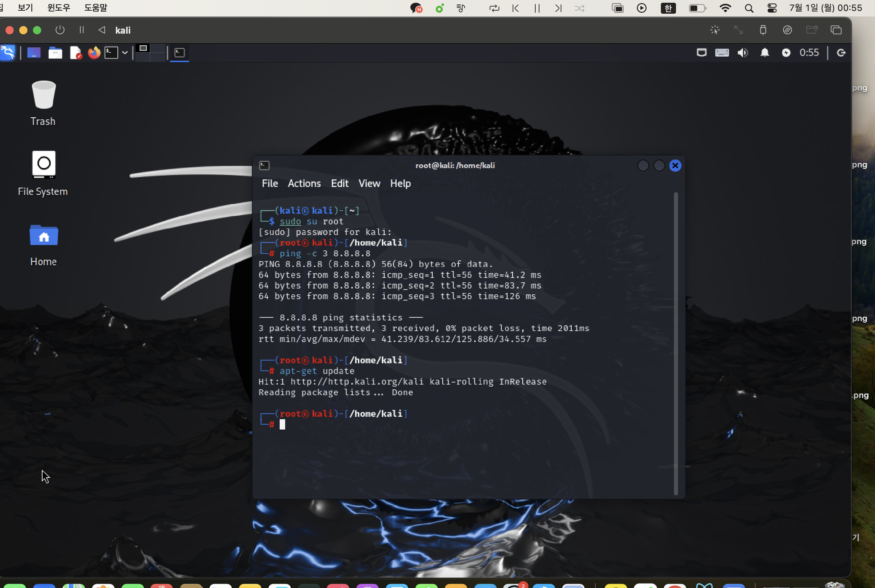
Task: Open the text editor panel icon
Action: pyautogui.click(x=75, y=52)
